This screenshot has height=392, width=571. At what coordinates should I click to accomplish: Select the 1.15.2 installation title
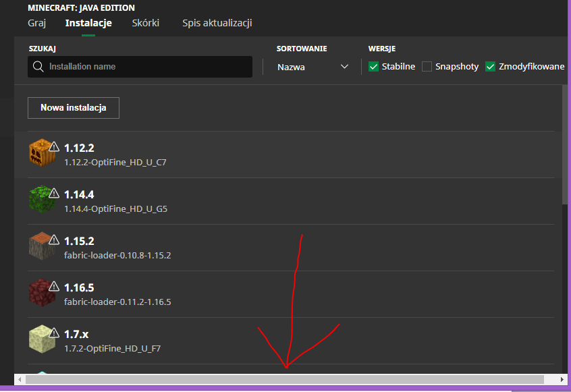[x=79, y=242]
